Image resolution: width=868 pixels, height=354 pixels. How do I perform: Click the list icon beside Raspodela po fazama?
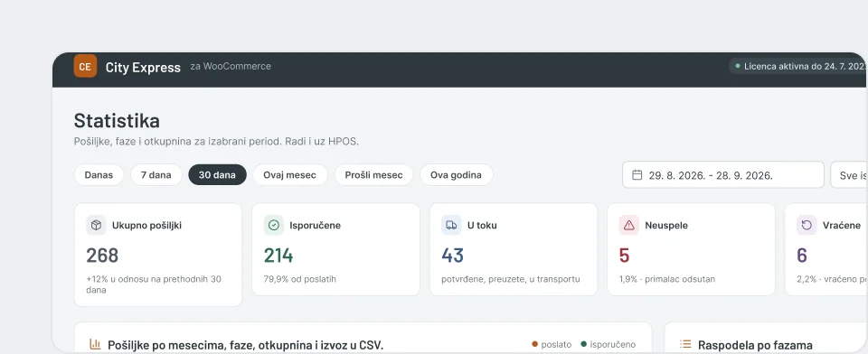[x=685, y=345]
